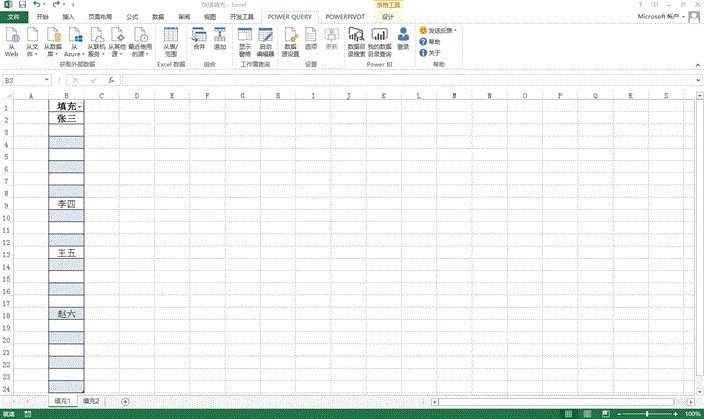Expand the Name Box dropdown arrow
Screen dimensions: 704x419
click(46, 80)
